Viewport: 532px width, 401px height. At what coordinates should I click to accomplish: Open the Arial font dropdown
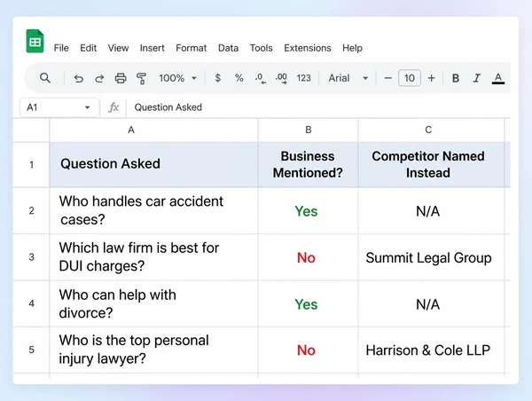click(348, 78)
